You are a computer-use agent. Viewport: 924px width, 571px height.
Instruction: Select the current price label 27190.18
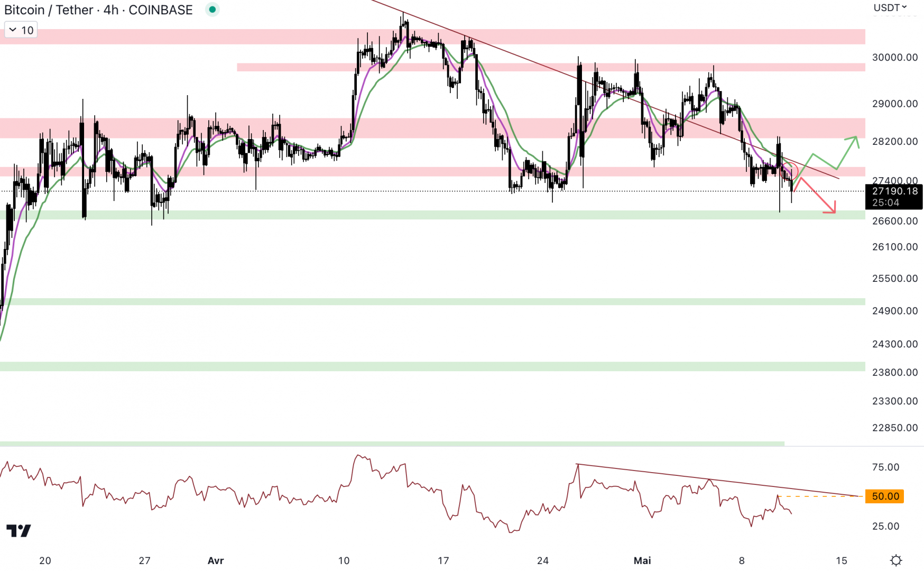[894, 197]
